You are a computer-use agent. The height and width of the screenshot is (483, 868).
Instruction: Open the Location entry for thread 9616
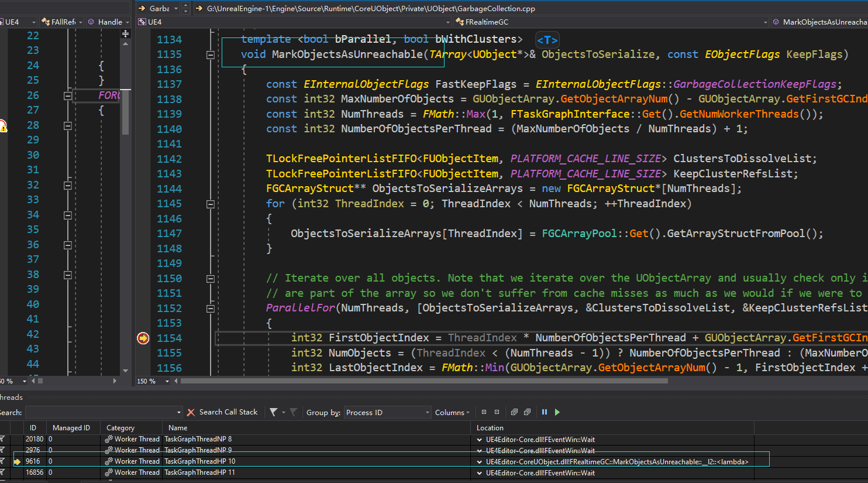tap(480, 461)
